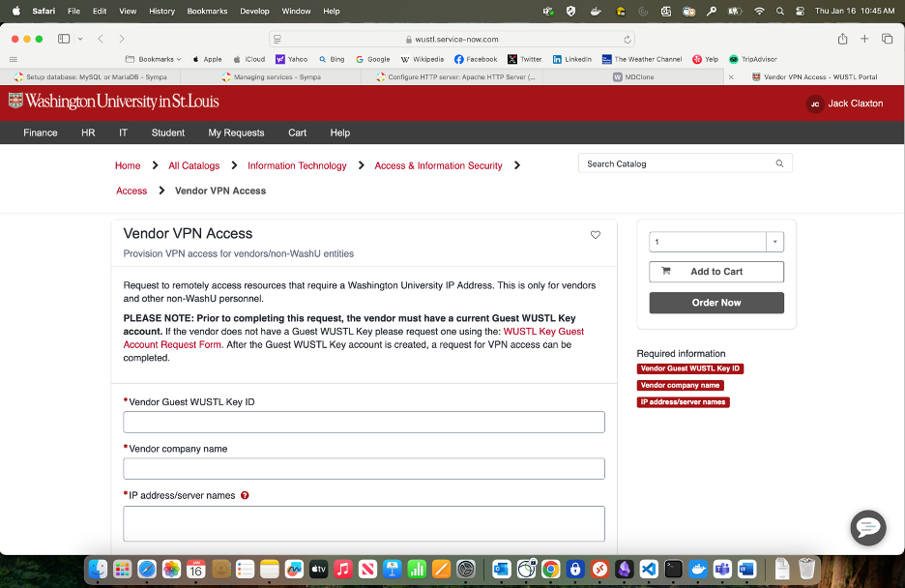The image size is (905, 588).
Task: Close the Vendor VPN Access tab
Action: click(x=731, y=76)
